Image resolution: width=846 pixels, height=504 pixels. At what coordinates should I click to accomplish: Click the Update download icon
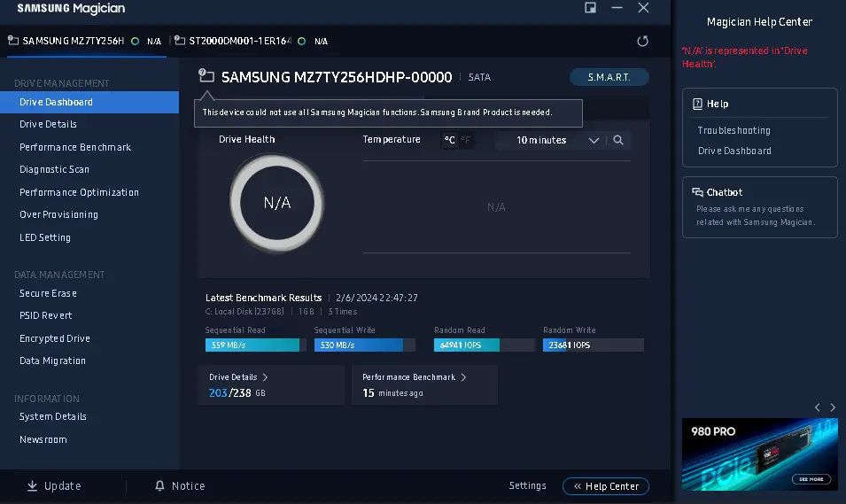point(33,485)
